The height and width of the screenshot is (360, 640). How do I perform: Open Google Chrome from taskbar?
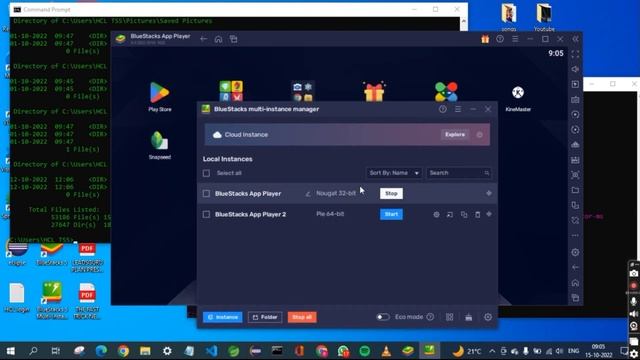tap(123, 351)
